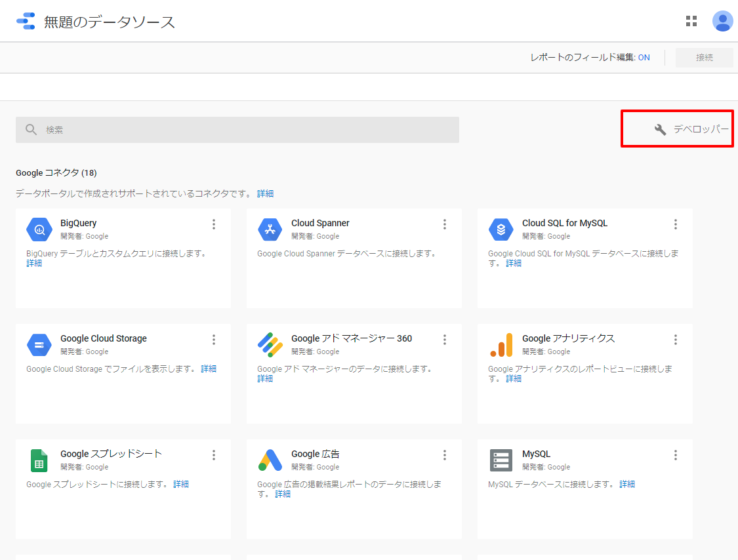738x560 pixels.
Task: Click the MySQL database icon
Action: tap(501, 460)
